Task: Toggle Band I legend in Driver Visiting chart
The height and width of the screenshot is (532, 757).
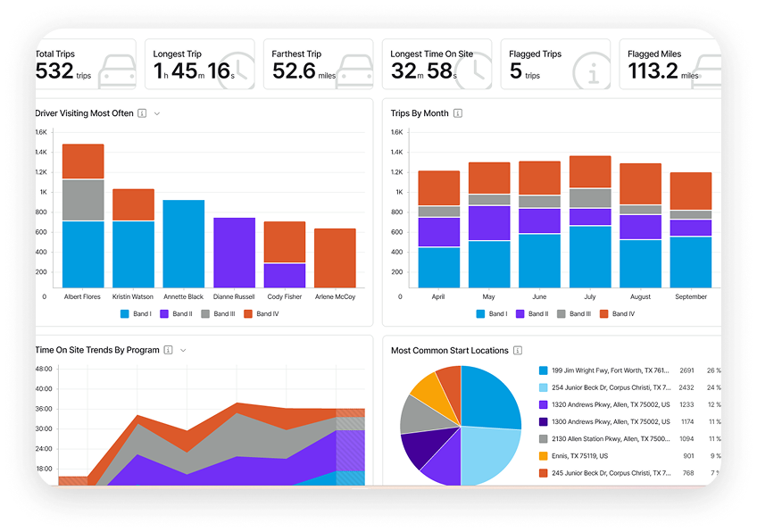Action: point(136,314)
